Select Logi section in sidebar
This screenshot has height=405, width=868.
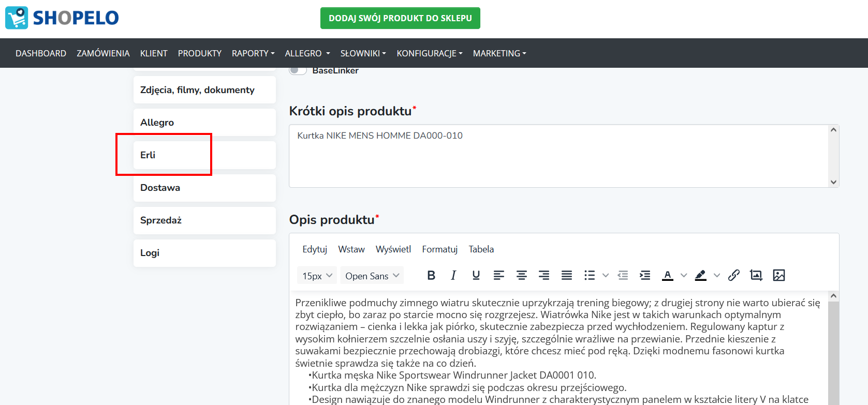pyautogui.click(x=204, y=253)
